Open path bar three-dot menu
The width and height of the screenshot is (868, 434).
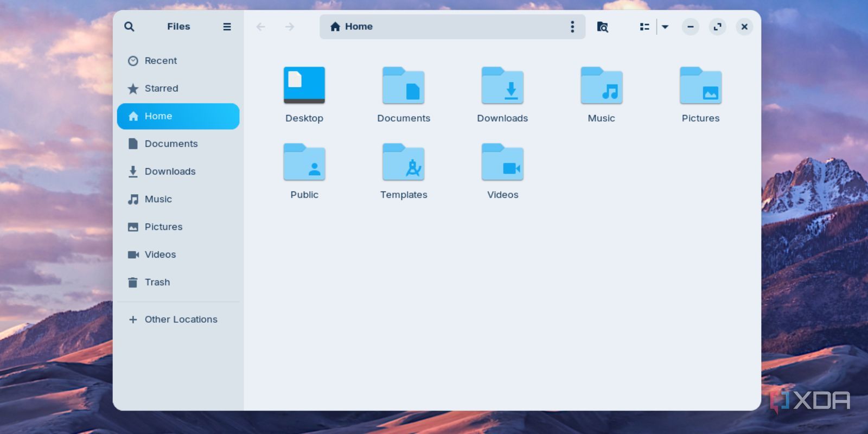point(572,27)
